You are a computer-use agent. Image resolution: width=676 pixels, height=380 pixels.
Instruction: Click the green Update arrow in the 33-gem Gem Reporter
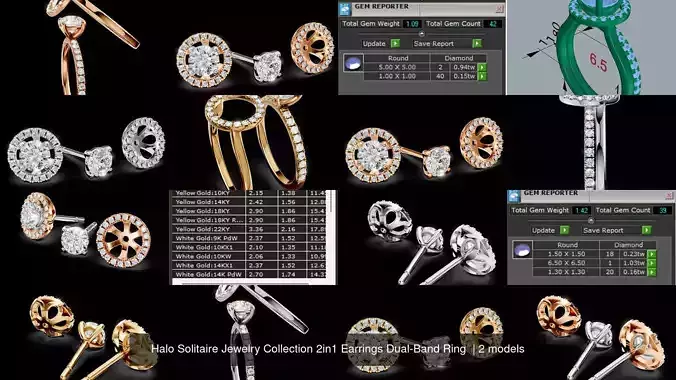click(x=565, y=230)
